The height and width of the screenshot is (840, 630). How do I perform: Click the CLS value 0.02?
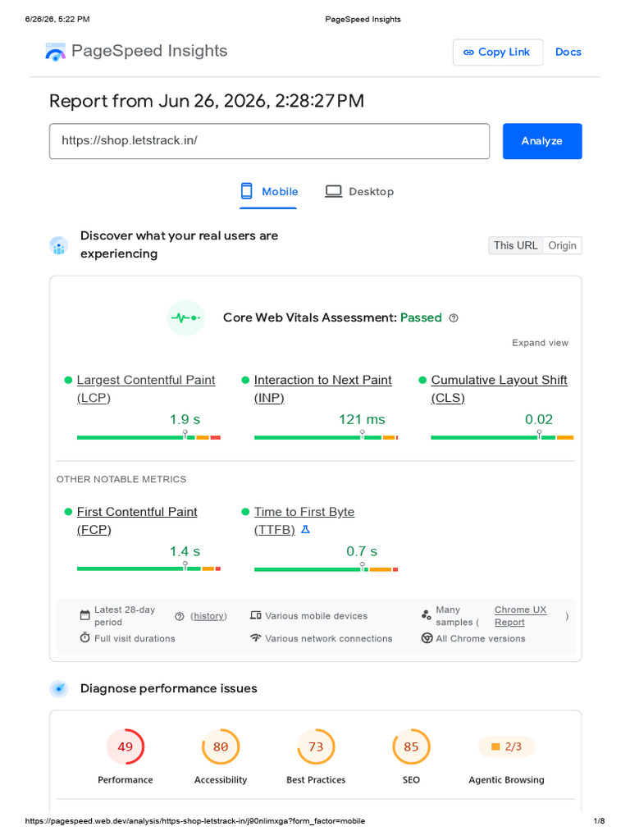coord(538,419)
